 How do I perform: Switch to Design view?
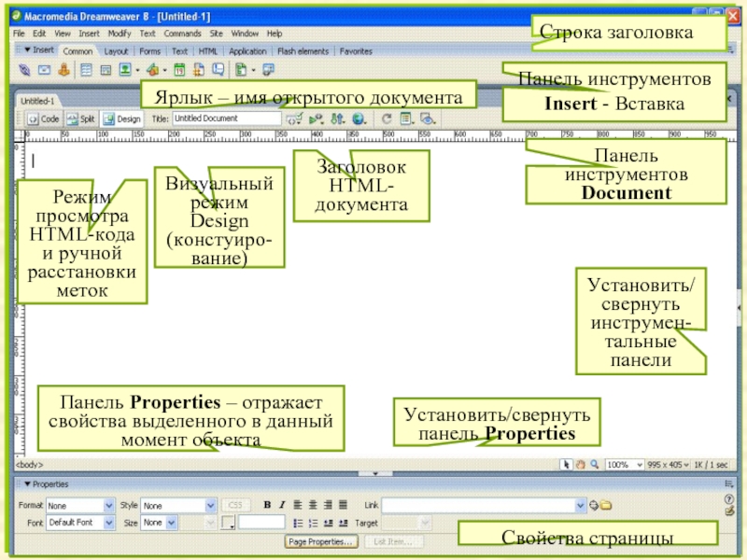[122, 119]
